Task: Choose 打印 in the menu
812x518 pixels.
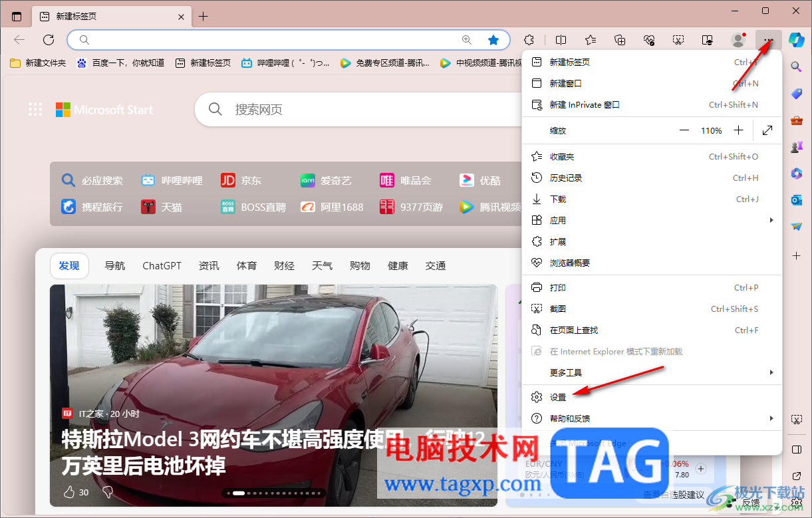Action: tap(652, 287)
